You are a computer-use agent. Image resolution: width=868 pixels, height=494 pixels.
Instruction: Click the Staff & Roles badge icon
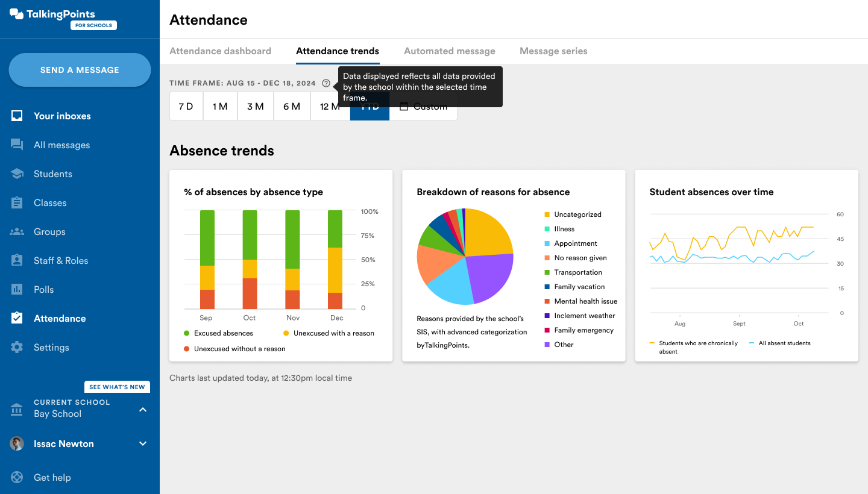point(17,260)
